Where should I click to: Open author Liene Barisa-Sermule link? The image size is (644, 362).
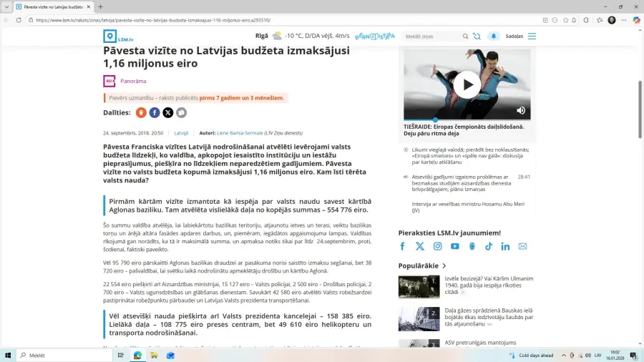(x=240, y=133)
